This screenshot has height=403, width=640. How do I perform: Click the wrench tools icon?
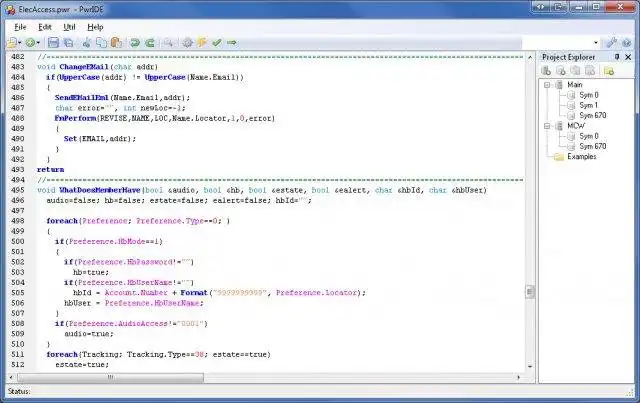coord(612,42)
